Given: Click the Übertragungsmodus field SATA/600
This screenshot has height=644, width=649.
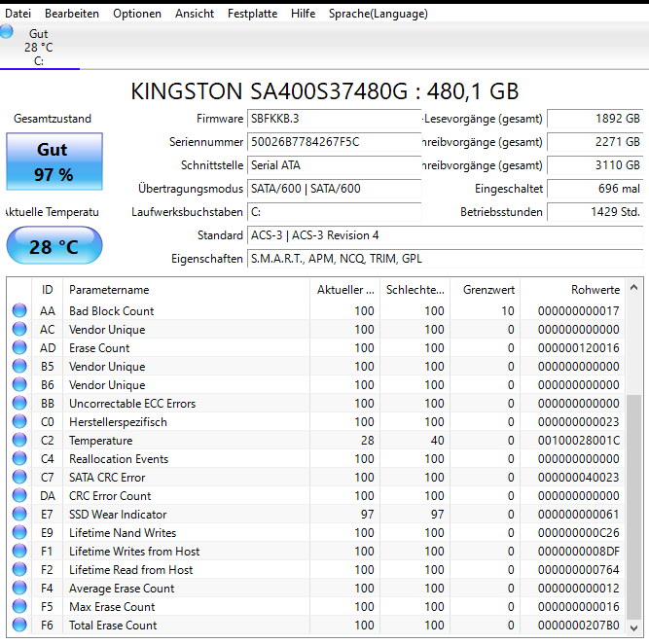Looking at the screenshot, I should [x=334, y=189].
